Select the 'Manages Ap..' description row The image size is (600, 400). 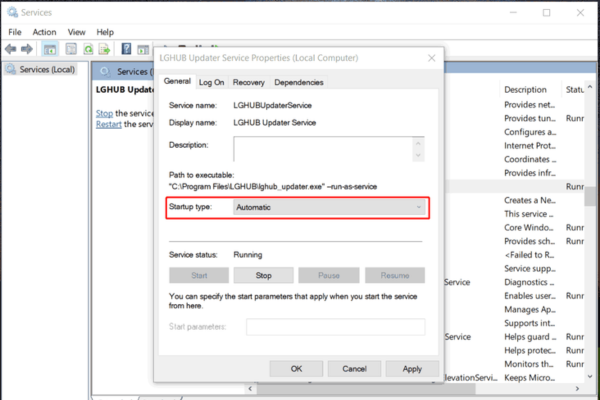point(530,309)
